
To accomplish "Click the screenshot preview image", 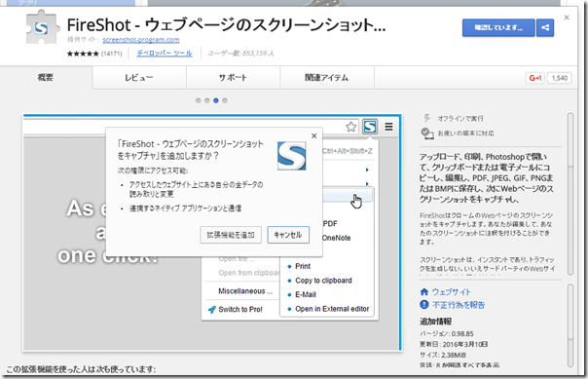I will point(212,233).
